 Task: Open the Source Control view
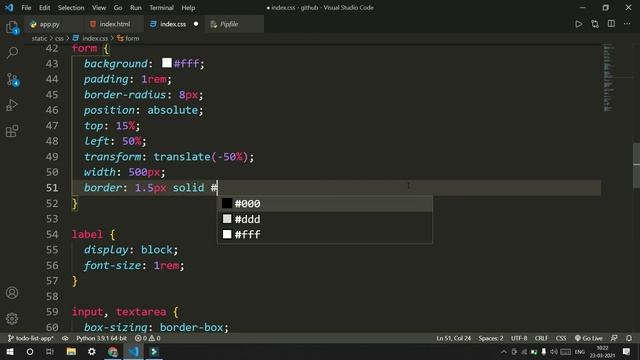pyautogui.click(x=12, y=79)
